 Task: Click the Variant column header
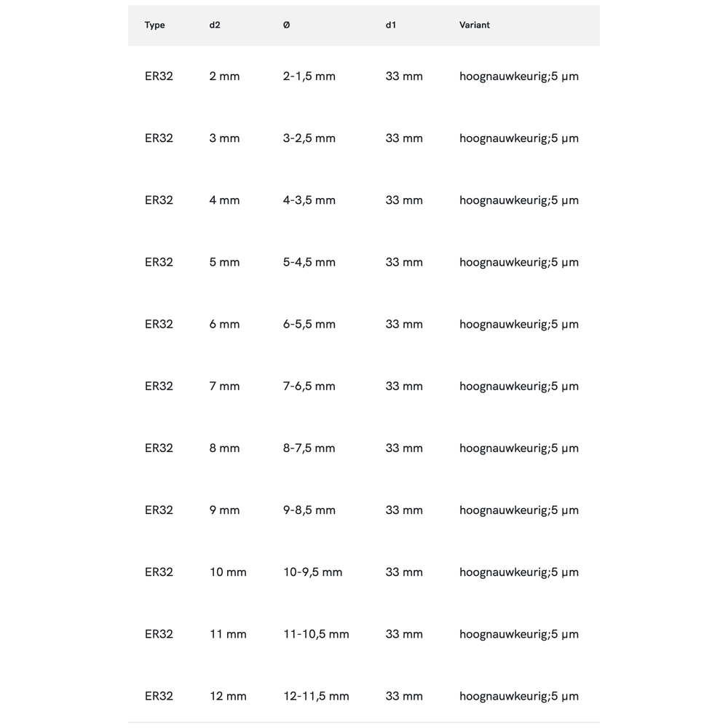click(x=475, y=25)
